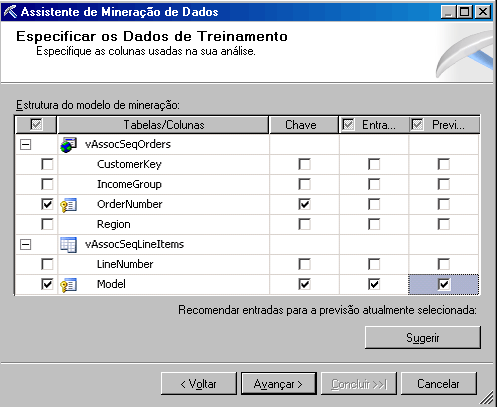Viewport: 497px width, 407px height.
Task: Collapse the vAssocSeqOrders table node
Action: [x=26, y=145]
